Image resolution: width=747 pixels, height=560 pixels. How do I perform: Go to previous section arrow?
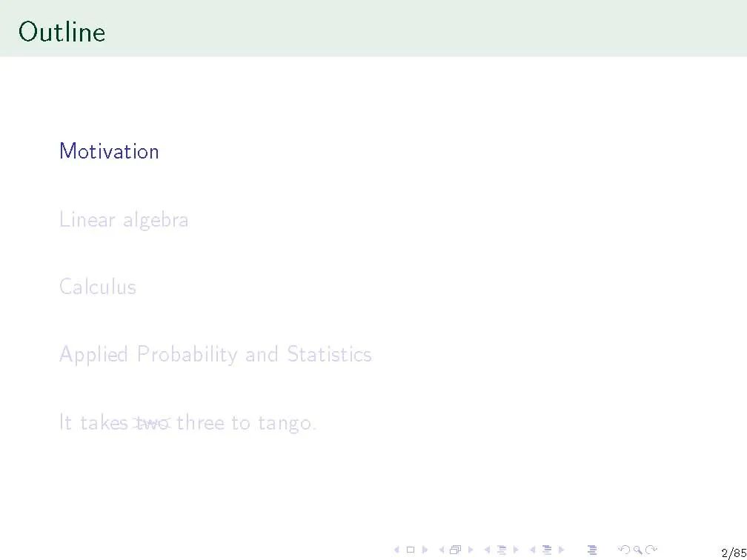coord(532,550)
